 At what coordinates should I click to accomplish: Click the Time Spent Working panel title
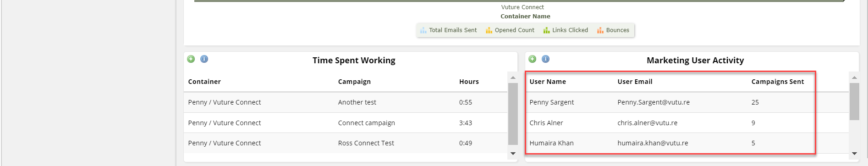click(354, 61)
